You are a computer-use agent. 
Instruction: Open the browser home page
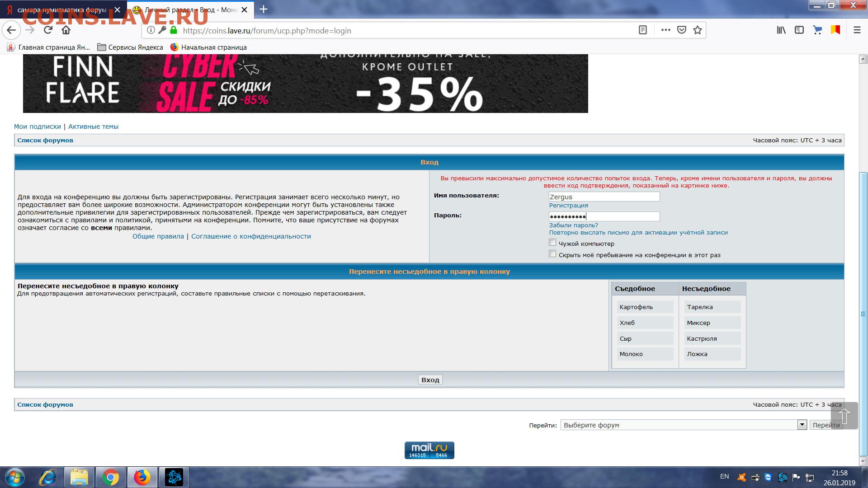pyautogui.click(x=66, y=30)
